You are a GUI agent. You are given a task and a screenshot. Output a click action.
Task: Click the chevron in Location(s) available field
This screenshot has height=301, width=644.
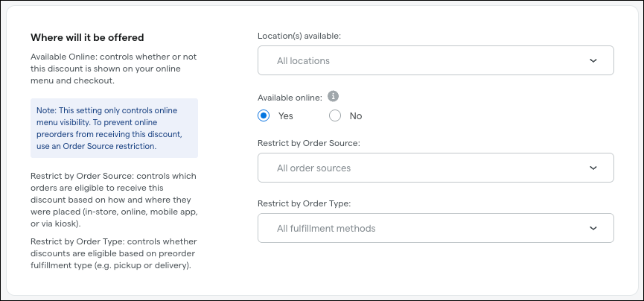593,60
